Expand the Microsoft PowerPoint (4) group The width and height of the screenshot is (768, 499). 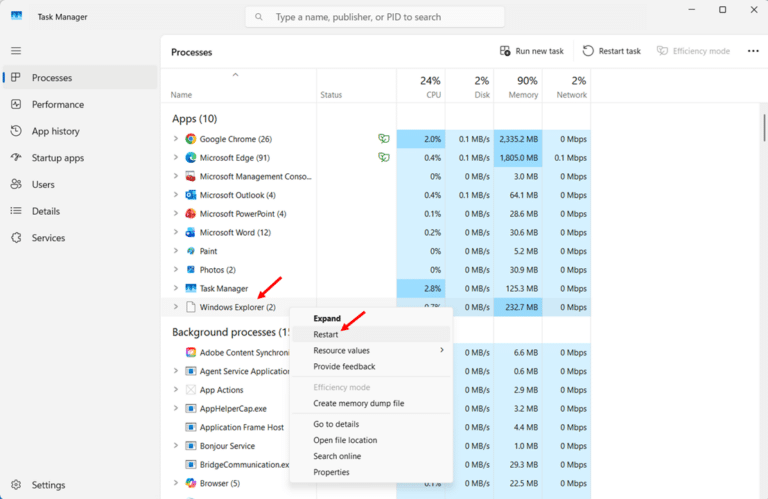(175, 214)
